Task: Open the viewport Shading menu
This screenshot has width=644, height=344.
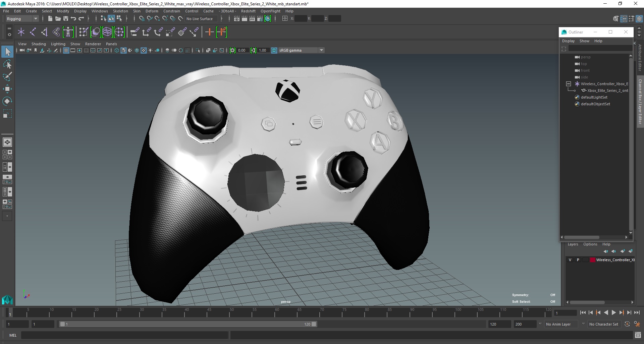Action: pyautogui.click(x=39, y=44)
